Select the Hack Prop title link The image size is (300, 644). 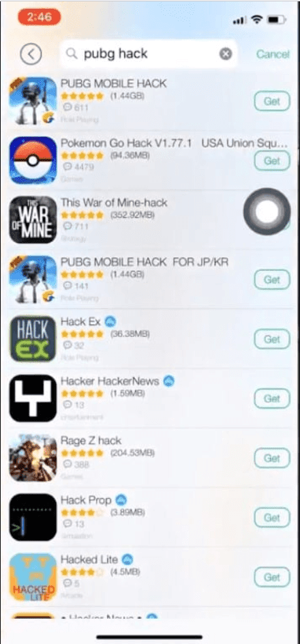[86, 500]
